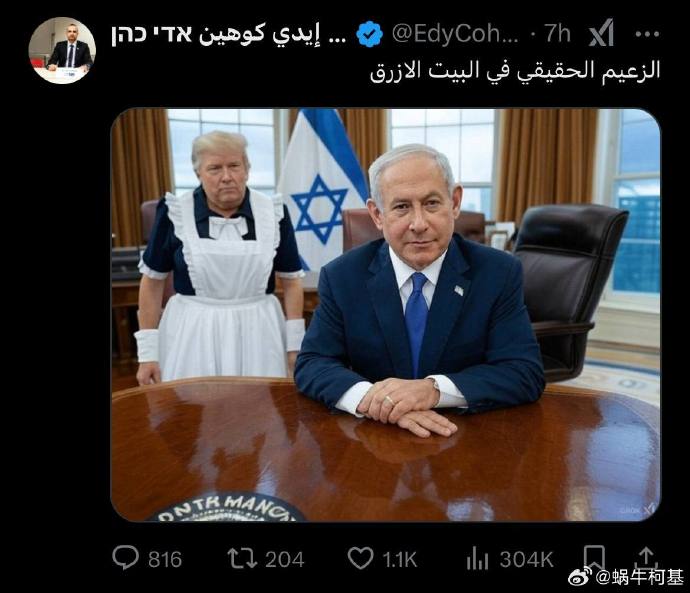This screenshot has height=593, width=690.
Task: Click the 816 replies count
Action: point(165,560)
